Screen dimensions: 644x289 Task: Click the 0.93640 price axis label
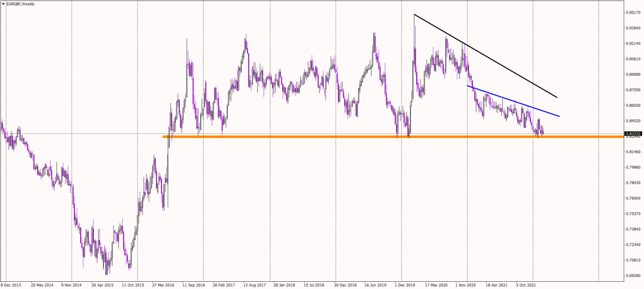click(x=633, y=28)
